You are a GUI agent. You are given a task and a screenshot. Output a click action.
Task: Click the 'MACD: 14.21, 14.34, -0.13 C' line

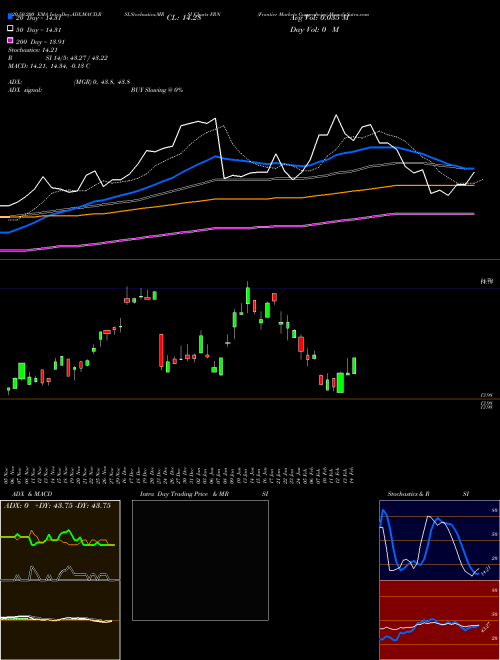49,66
